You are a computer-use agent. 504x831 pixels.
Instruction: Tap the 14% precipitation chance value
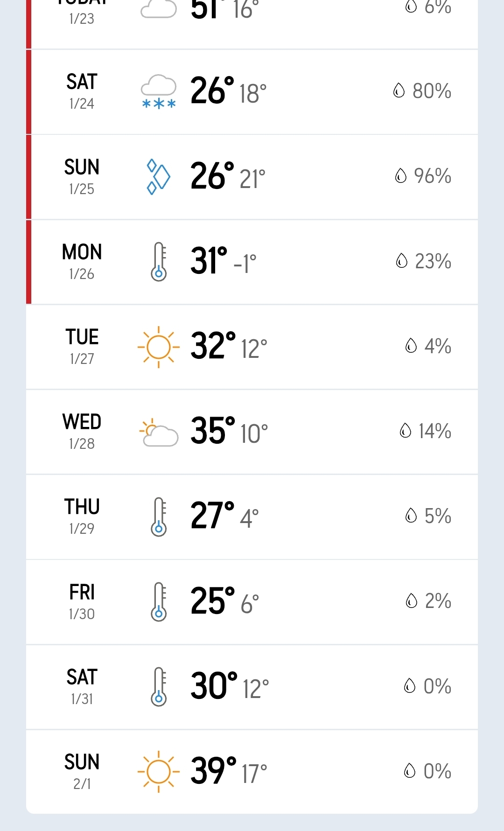click(x=434, y=431)
